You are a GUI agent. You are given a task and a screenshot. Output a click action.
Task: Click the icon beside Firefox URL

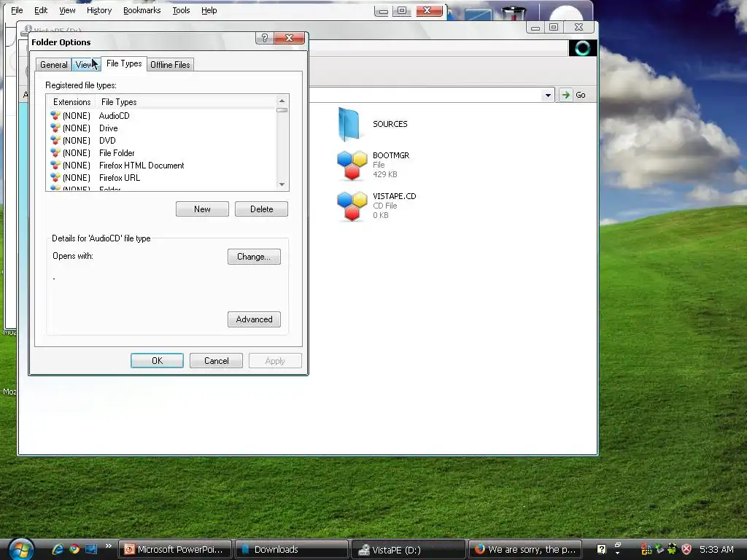point(55,178)
